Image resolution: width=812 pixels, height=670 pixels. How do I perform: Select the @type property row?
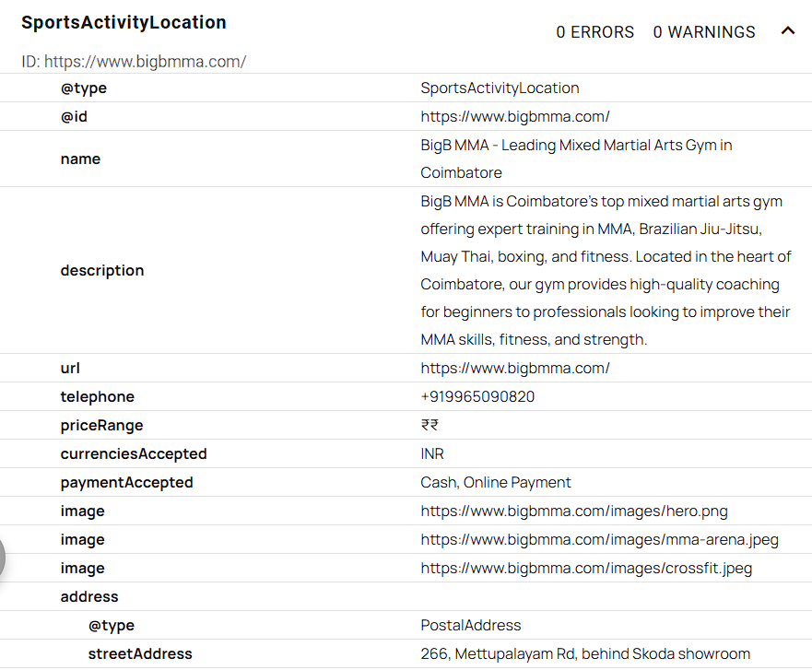[84, 88]
